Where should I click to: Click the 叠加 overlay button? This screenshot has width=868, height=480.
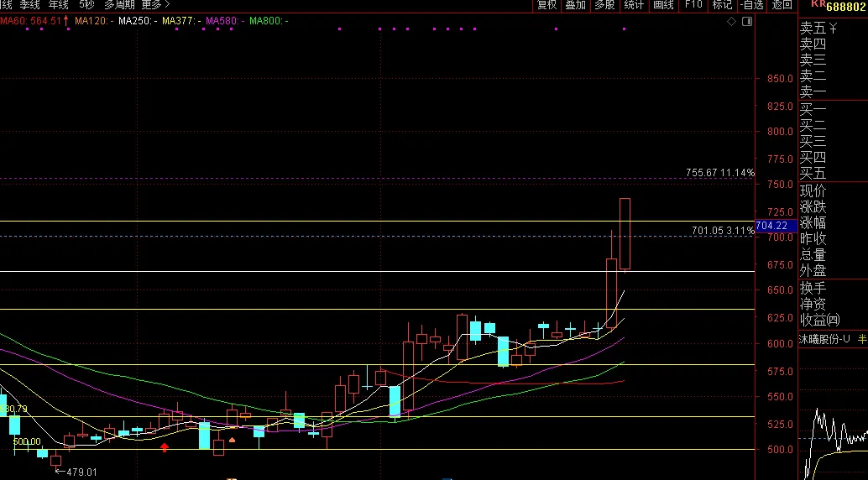pyautogui.click(x=575, y=5)
